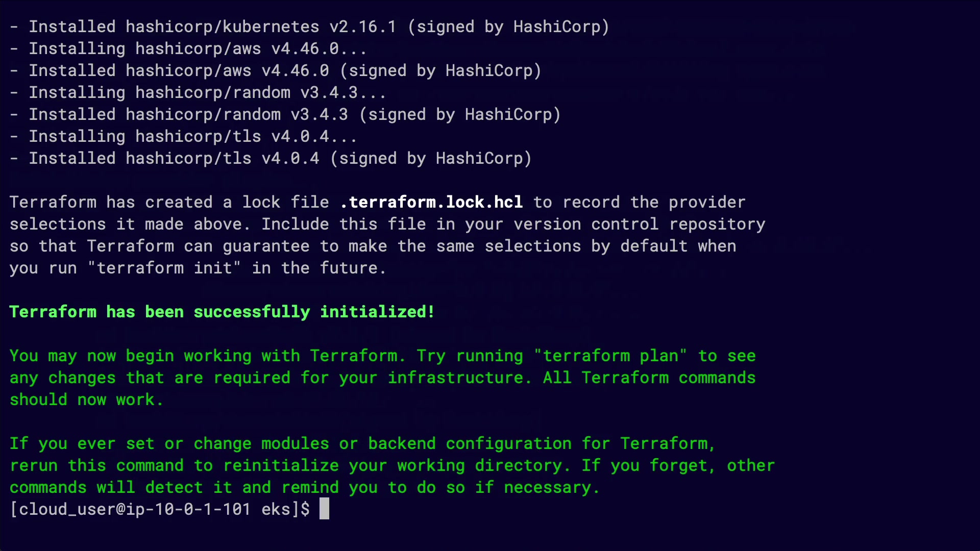Click the "Terraform has been successfully initialized!" message
This screenshot has height=551, width=980.
[x=222, y=312]
